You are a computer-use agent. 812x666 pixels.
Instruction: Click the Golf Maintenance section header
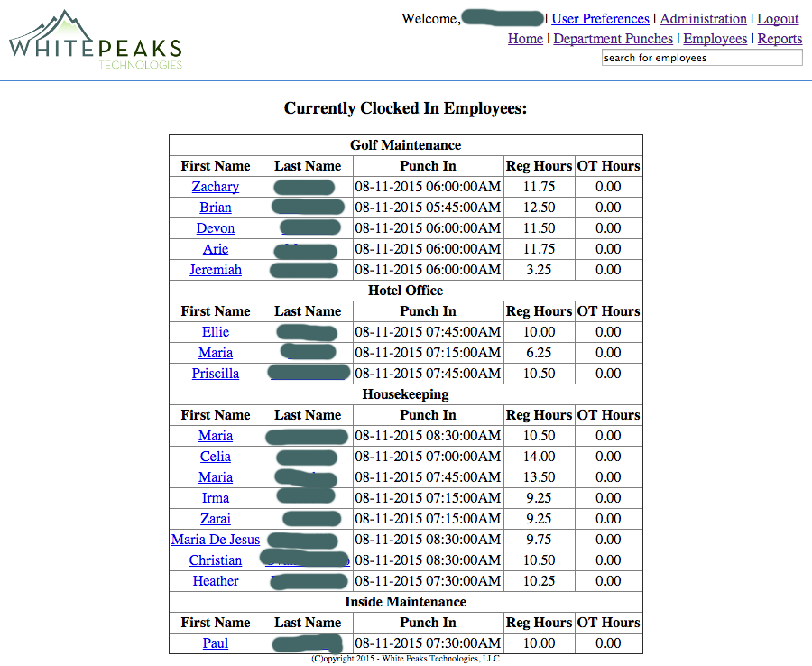(x=405, y=145)
